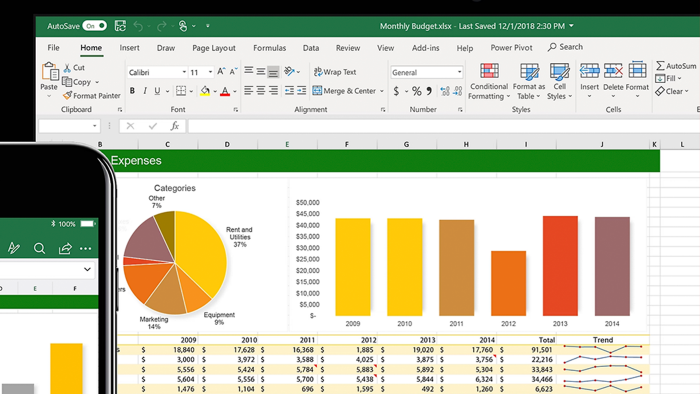Open Format as Table gallery

coord(529,81)
